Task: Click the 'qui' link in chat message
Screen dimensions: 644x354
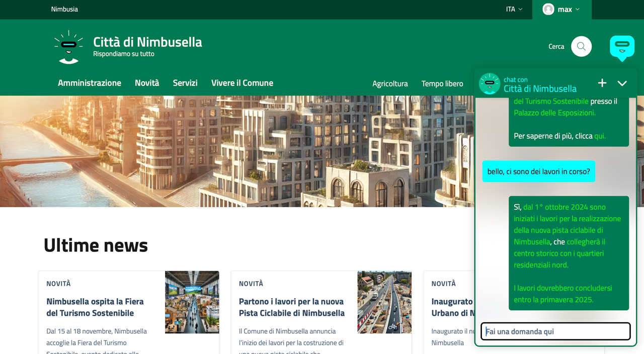Action: click(600, 136)
